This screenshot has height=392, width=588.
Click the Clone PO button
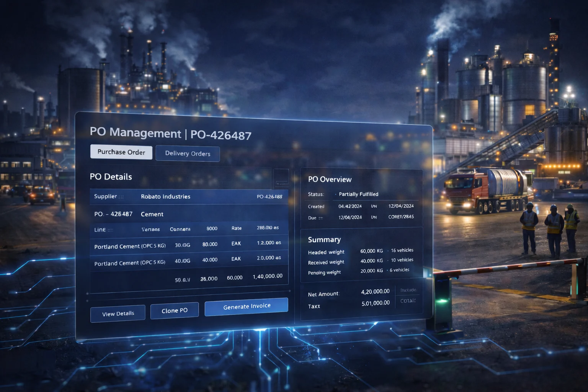[x=174, y=310]
